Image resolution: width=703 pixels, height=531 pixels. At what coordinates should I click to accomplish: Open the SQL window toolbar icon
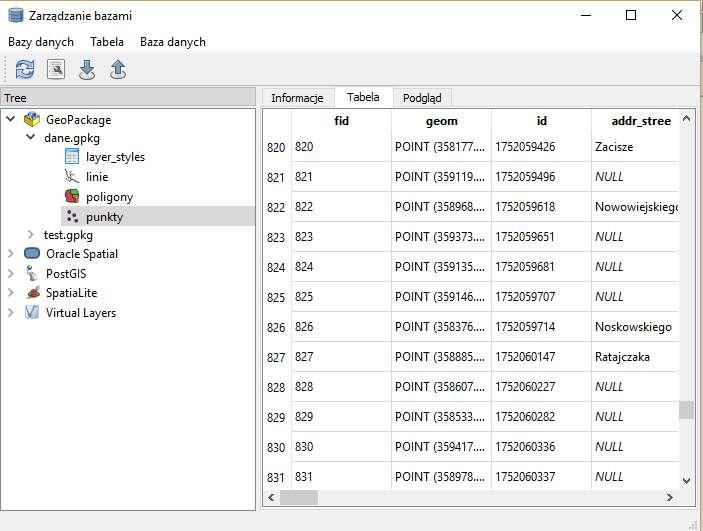(56, 70)
